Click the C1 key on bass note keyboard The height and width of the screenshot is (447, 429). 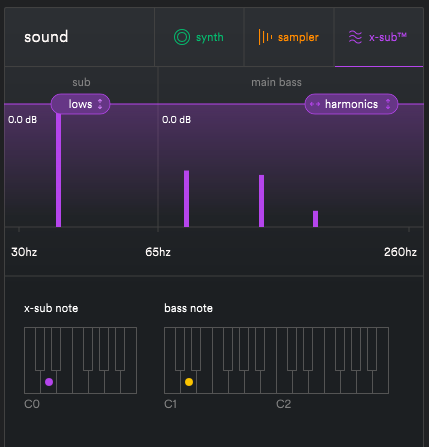pos(172,382)
